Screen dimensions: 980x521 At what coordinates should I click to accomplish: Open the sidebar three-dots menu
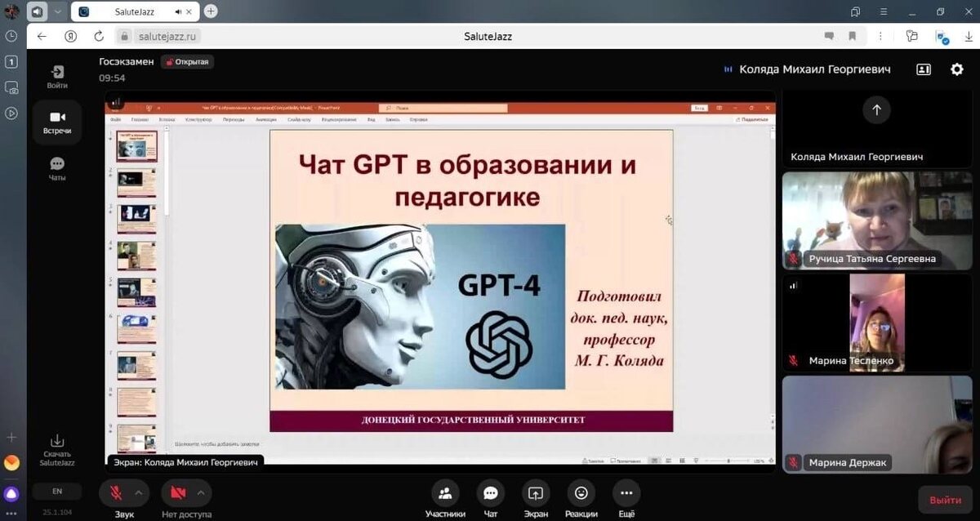(11, 514)
